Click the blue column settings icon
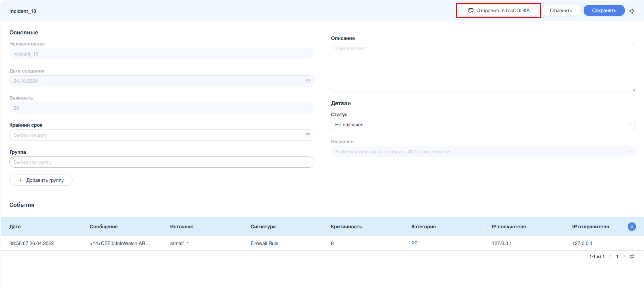This screenshot has width=644, height=288. pyautogui.click(x=632, y=227)
